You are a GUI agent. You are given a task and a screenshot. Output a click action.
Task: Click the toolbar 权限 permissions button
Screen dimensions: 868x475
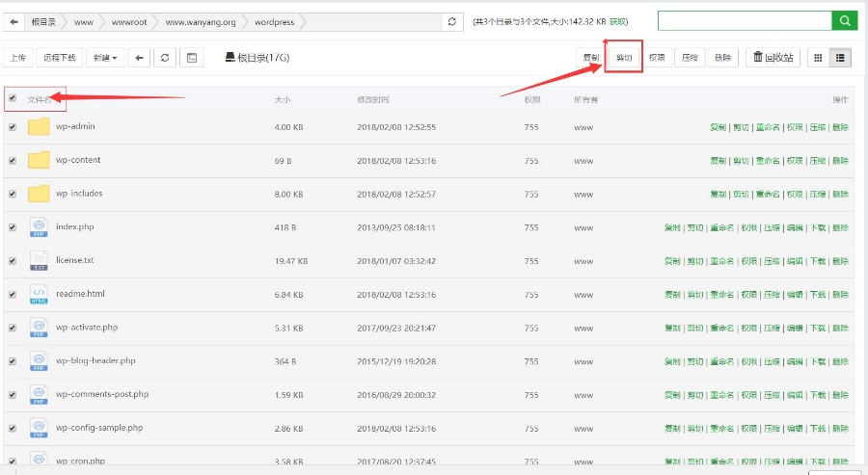(x=657, y=58)
